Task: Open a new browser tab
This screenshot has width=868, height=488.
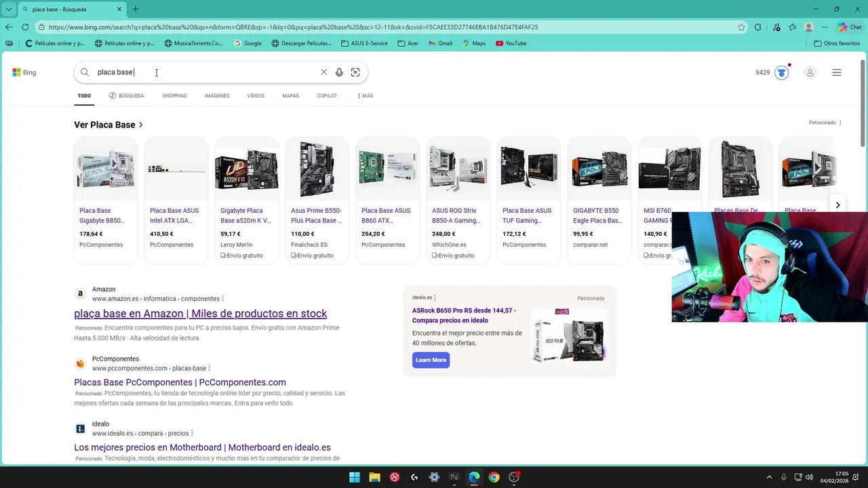Action: 136,9
